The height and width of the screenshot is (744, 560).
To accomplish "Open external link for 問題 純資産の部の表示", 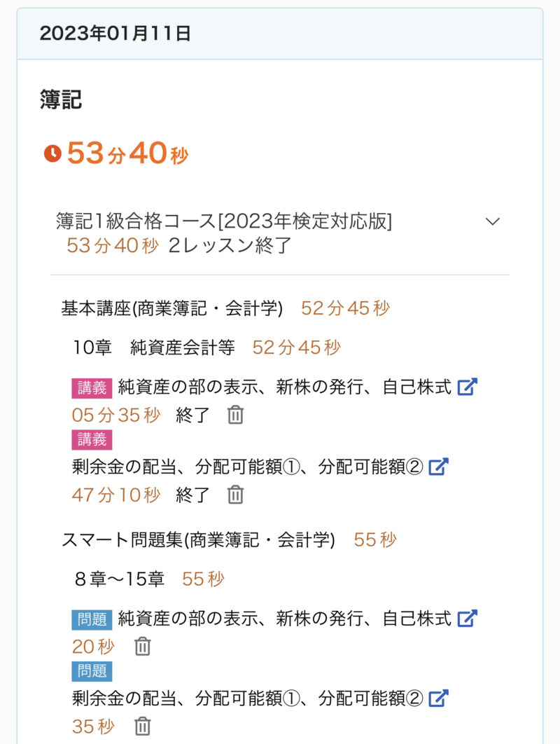I will pos(467,619).
